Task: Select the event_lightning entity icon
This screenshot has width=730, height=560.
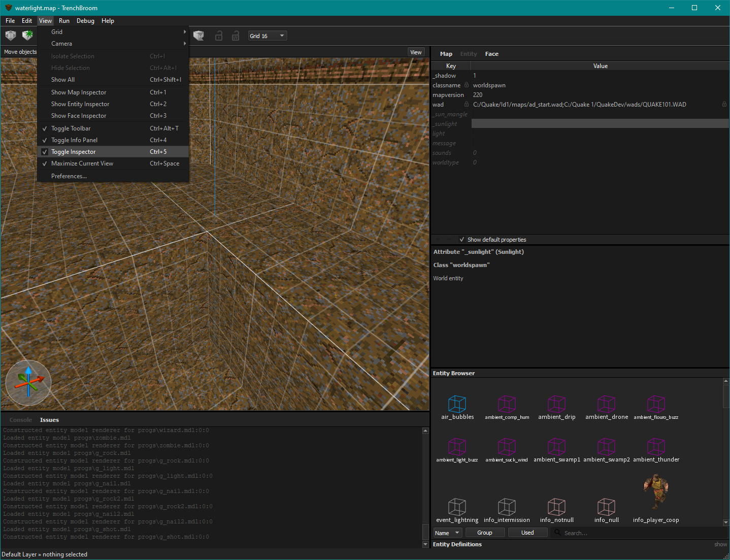Action: click(457, 506)
